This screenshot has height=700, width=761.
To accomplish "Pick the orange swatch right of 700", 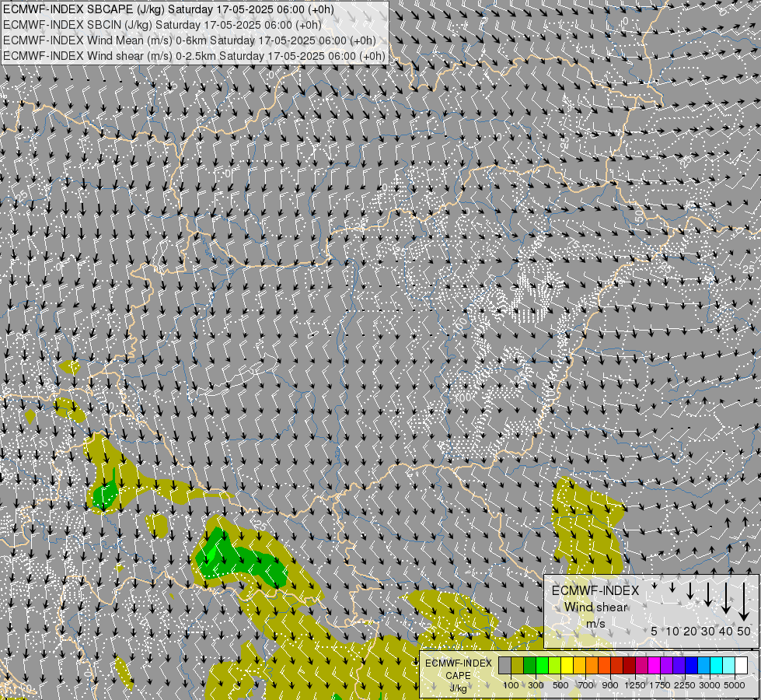I will tap(592, 666).
